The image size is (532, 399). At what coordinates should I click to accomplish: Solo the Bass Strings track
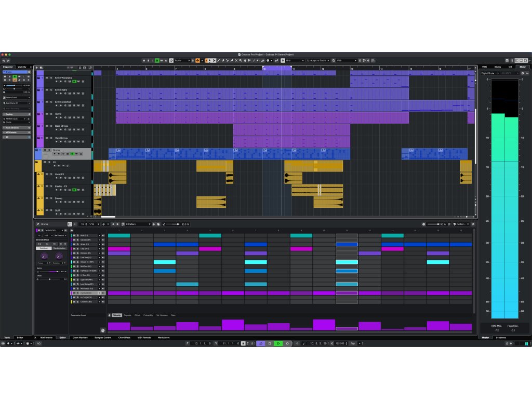[x=51, y=126]
